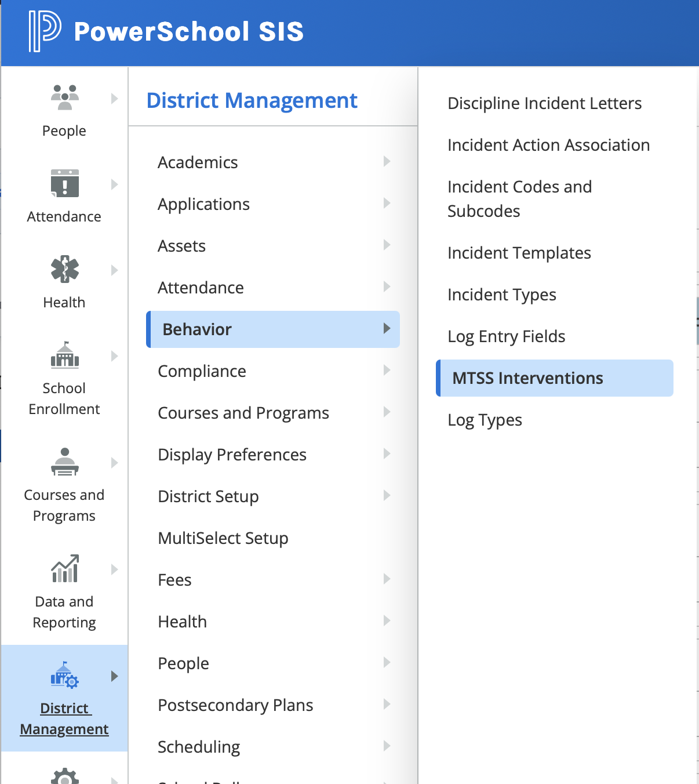Click Log Entry Fields
The width and height of the screenshot is (699, 784).
506,336
